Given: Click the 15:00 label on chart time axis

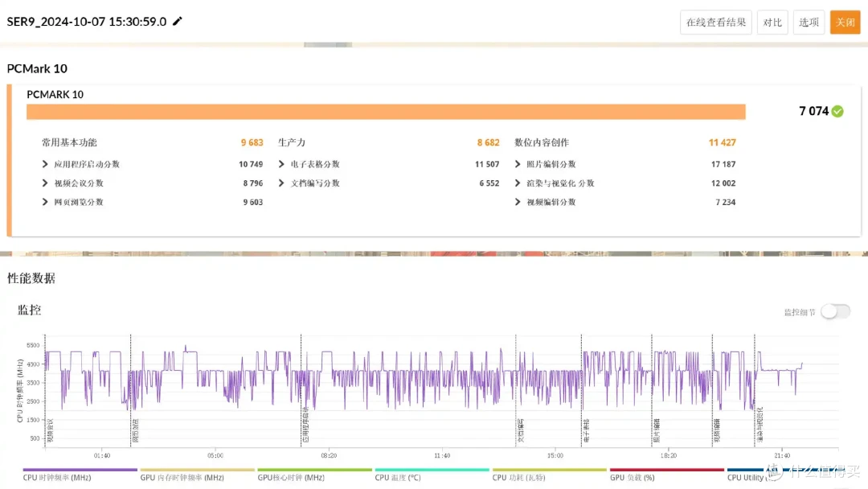Looking at the screenshot, I should tap(555, 455).
